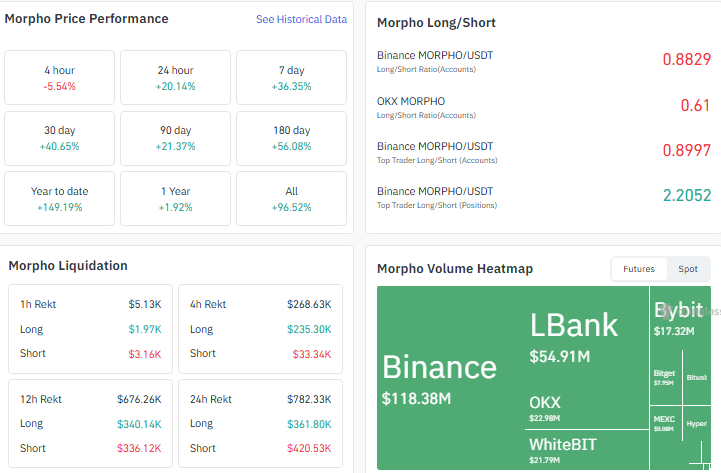Click the 1h Long value $1.97K
The image size is (721, 473).
tap(145, 329)
